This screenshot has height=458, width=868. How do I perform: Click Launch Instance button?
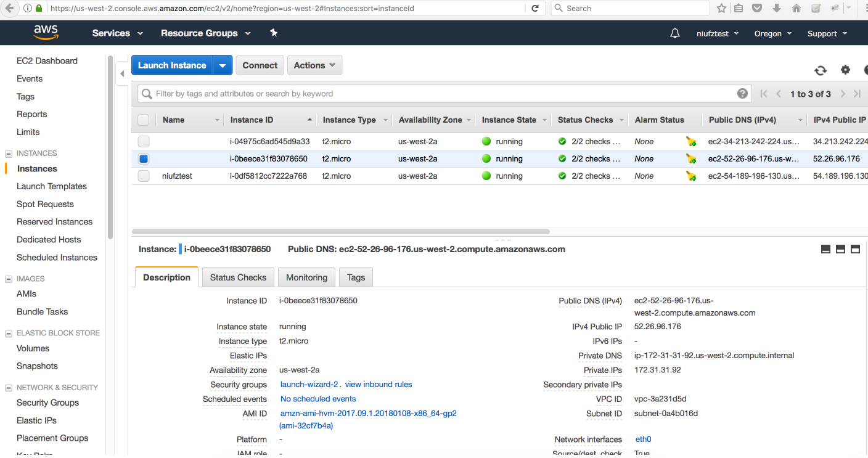(172, 65)
